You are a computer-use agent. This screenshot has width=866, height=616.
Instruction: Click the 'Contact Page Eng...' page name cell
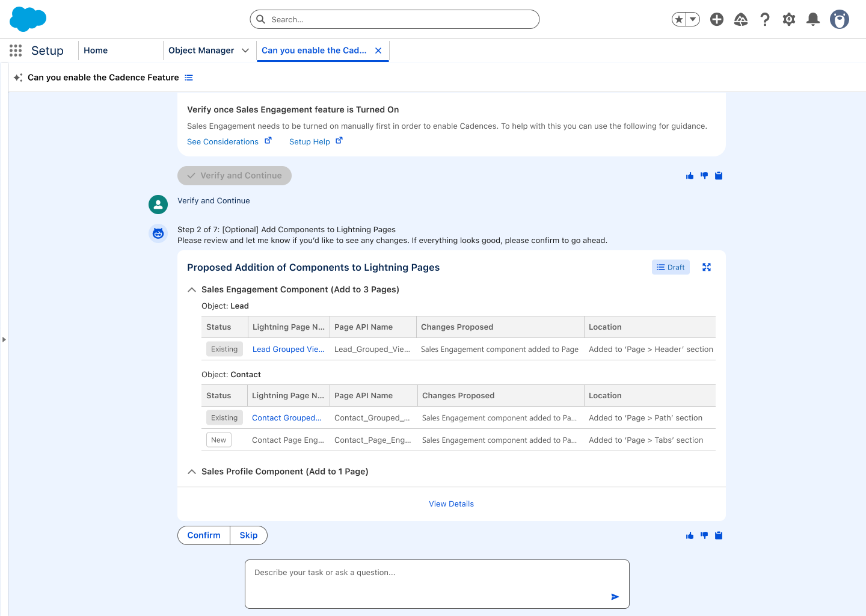click(x=288, y=440)
